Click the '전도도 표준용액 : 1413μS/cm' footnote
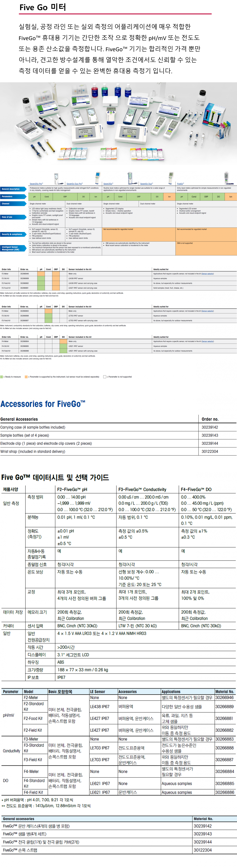 point(46,806)
